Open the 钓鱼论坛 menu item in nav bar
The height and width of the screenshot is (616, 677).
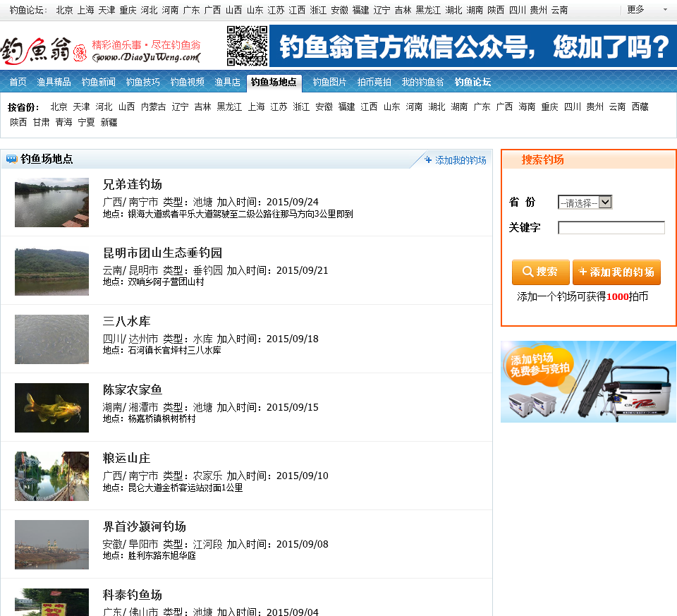point(472,82)
